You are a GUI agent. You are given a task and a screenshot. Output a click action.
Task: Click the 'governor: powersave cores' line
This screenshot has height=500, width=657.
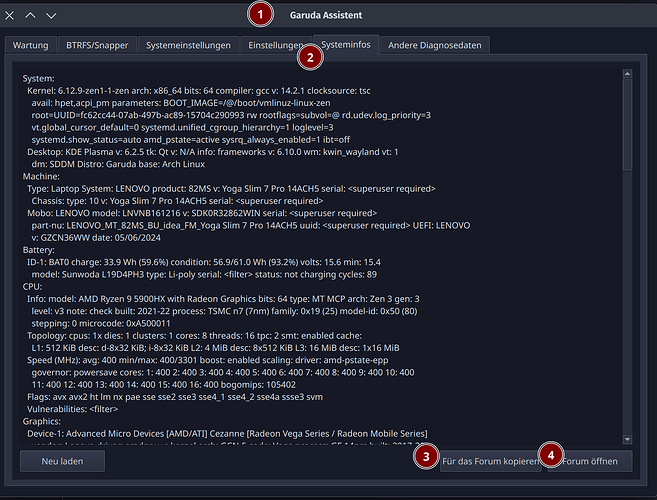coord(223,372)
